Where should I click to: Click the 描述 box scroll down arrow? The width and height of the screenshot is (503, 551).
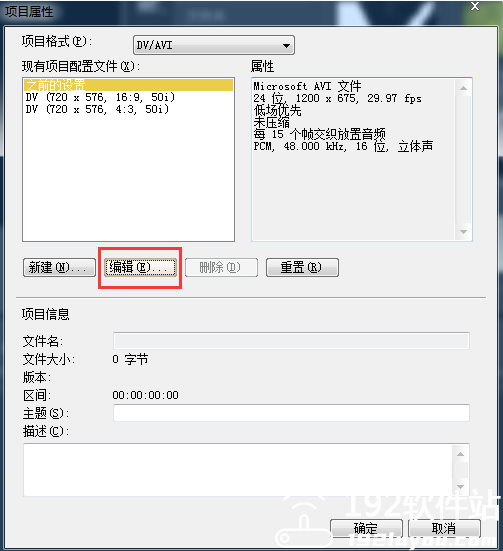pos(460,487)
